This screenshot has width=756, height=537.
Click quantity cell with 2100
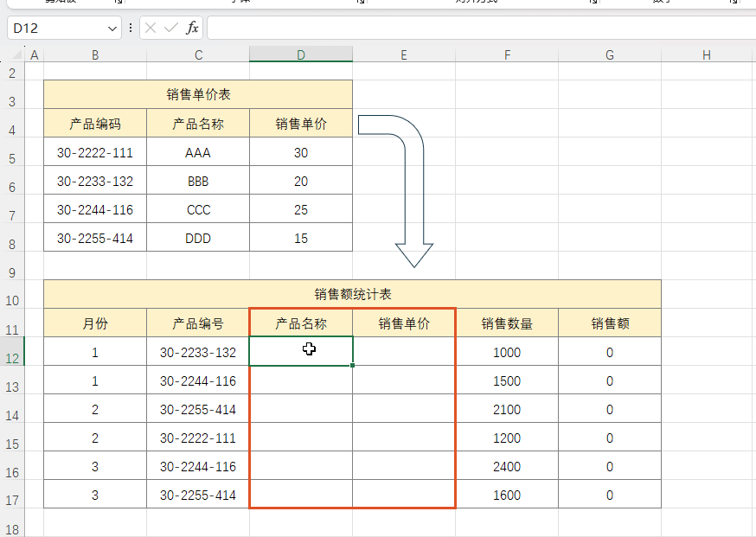[507, 409]
